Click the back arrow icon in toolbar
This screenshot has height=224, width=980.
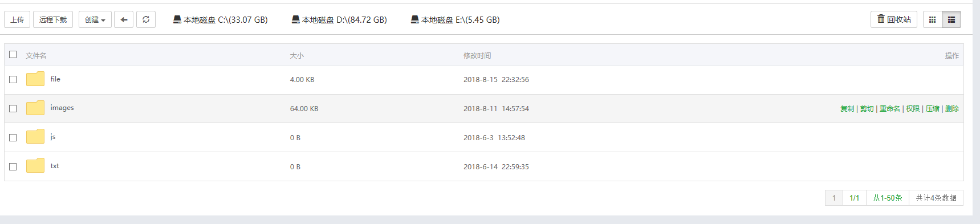[124, 19]
